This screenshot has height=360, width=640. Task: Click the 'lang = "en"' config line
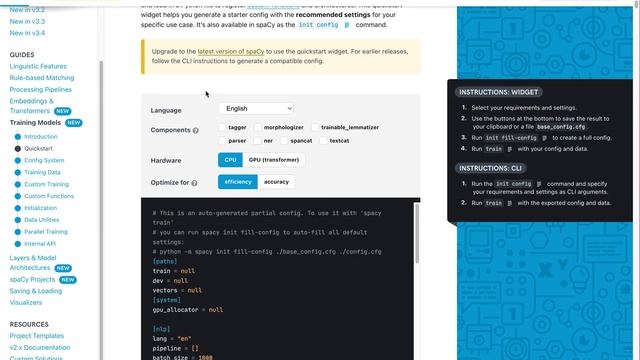click(172, 339)
